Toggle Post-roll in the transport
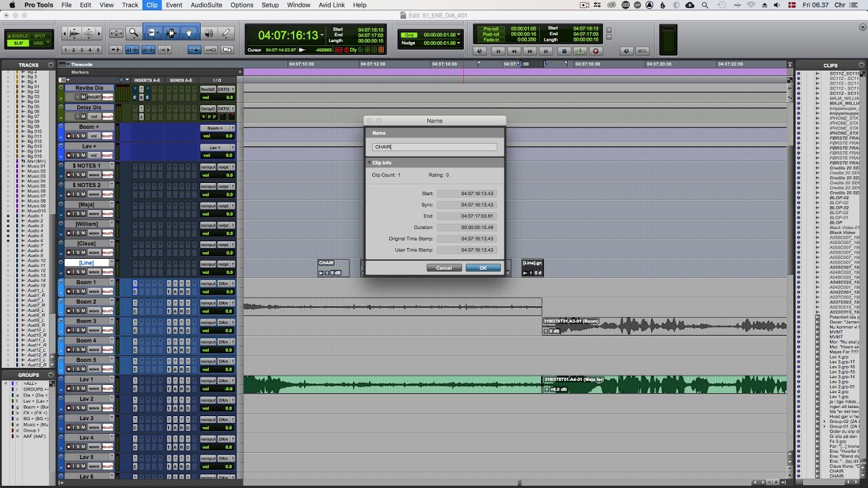Screen dimensions: 868x488 491,35
